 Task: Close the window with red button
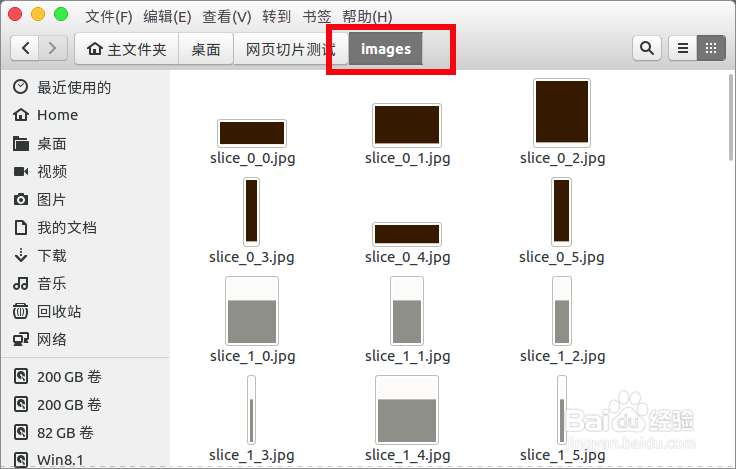15,14
